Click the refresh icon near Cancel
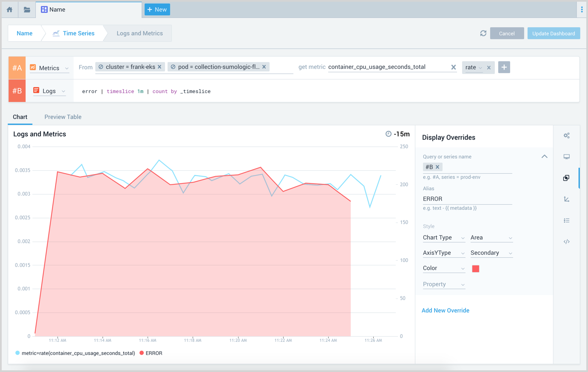Viewport: 588px width, 372px height. click(483, 33)
